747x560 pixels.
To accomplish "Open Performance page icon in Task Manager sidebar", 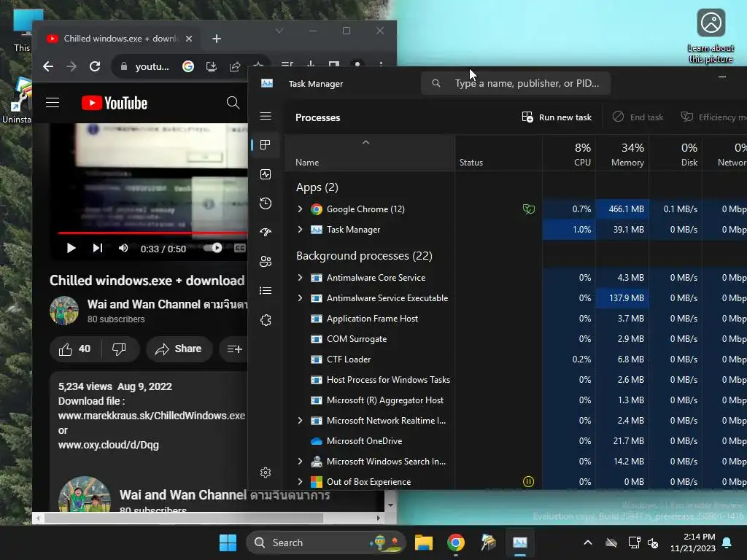I will (266, 174).
